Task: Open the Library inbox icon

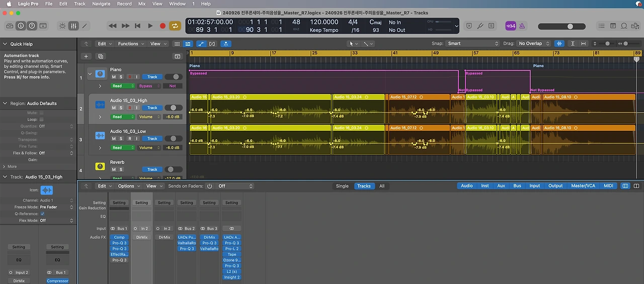Action: tap(10, 26)
